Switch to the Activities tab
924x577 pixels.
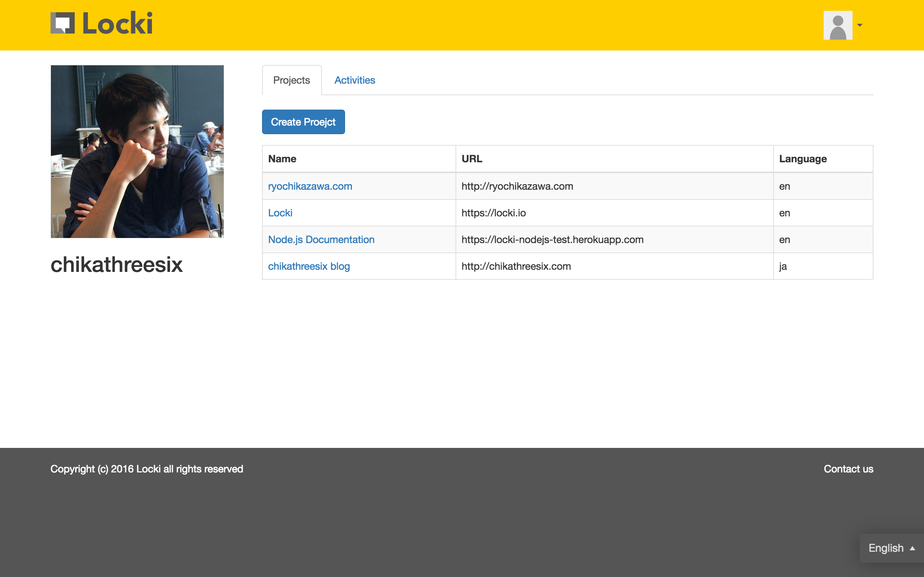click(354, 80)
